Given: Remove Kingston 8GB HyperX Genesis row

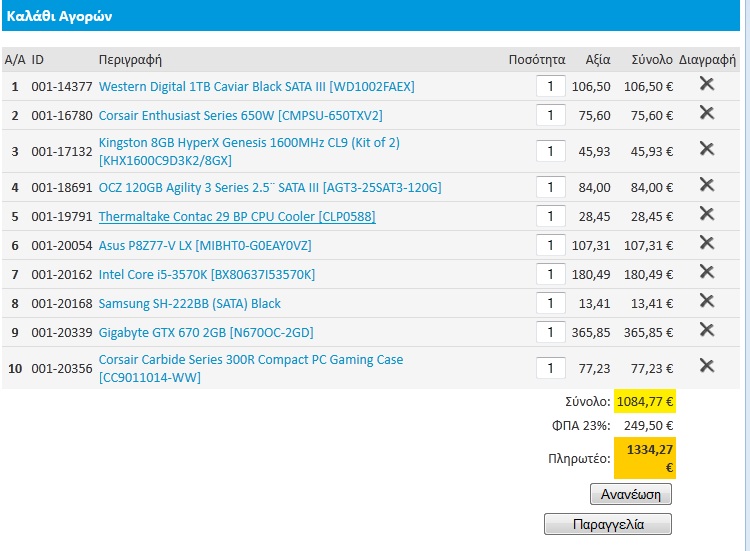Looking at the screenshot, I should [706, 149].
